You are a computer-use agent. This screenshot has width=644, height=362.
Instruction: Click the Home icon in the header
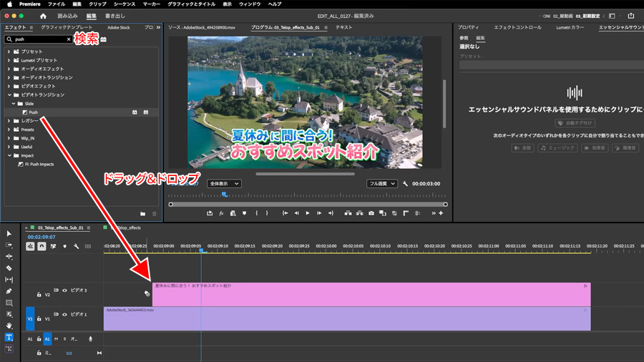(x=43, y=16)
